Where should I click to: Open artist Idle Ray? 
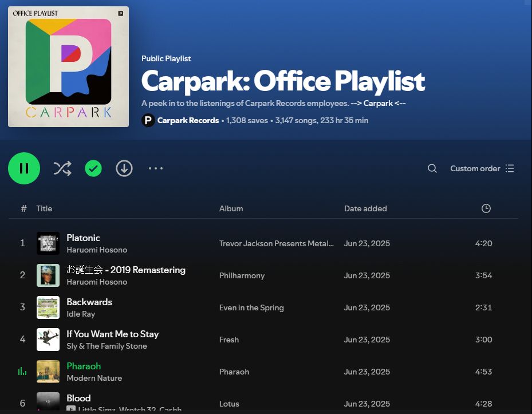(x=81, y=314)
